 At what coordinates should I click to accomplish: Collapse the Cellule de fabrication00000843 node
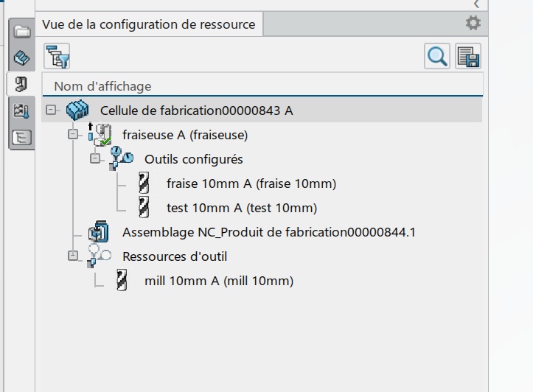pyautogui.click(x=51, y=110)
